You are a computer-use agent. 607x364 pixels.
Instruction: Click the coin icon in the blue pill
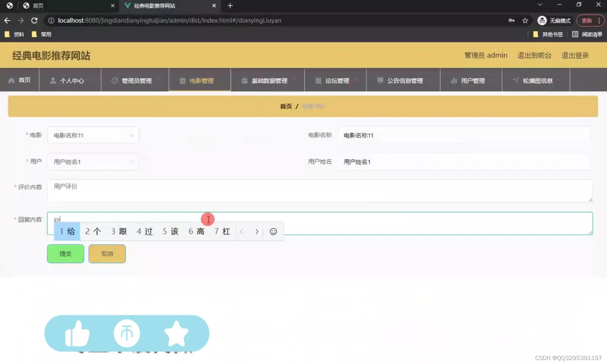pos(127,333)
